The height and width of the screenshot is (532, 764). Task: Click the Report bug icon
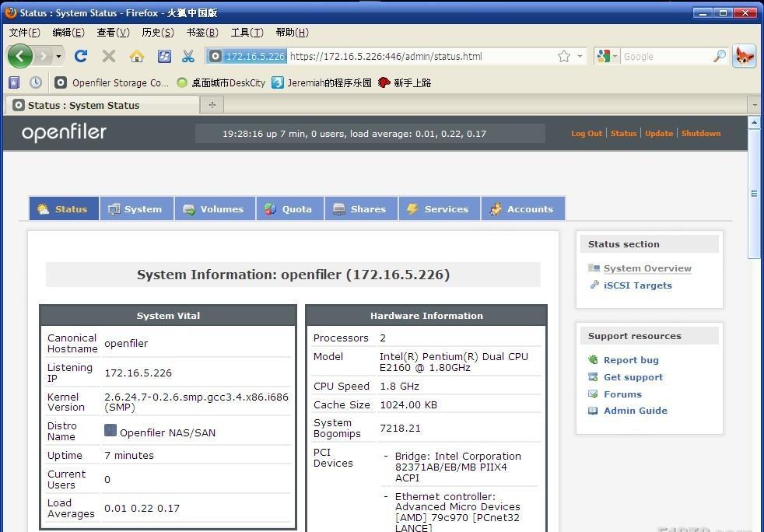[x=593, y=359]
